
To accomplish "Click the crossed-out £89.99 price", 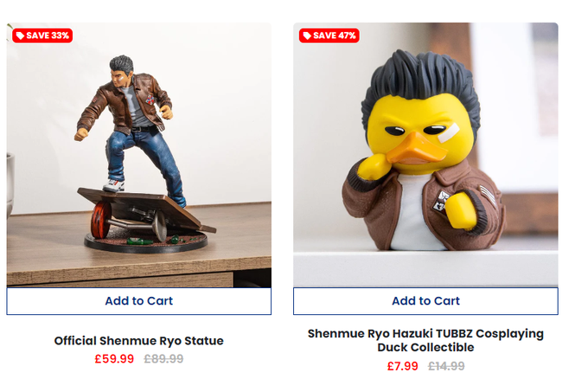I will [164, 359].
